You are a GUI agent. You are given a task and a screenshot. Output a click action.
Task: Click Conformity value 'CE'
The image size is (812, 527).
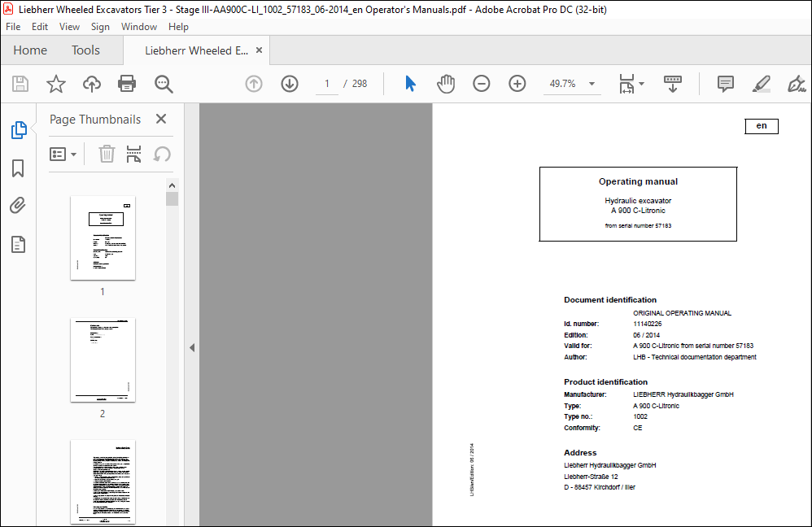pos(638,428)
